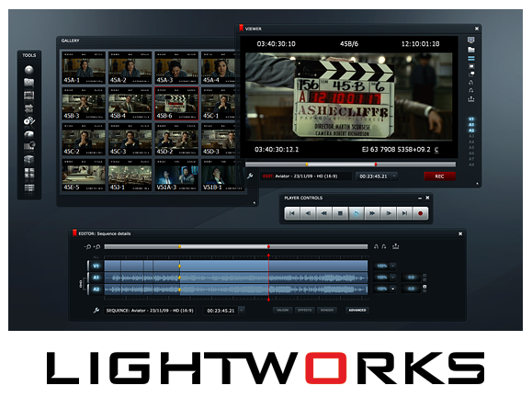Open Editor timecode 00:23:45.21 dropdown arrow
The width and height of the screenshot is (532, 397).
242,310
